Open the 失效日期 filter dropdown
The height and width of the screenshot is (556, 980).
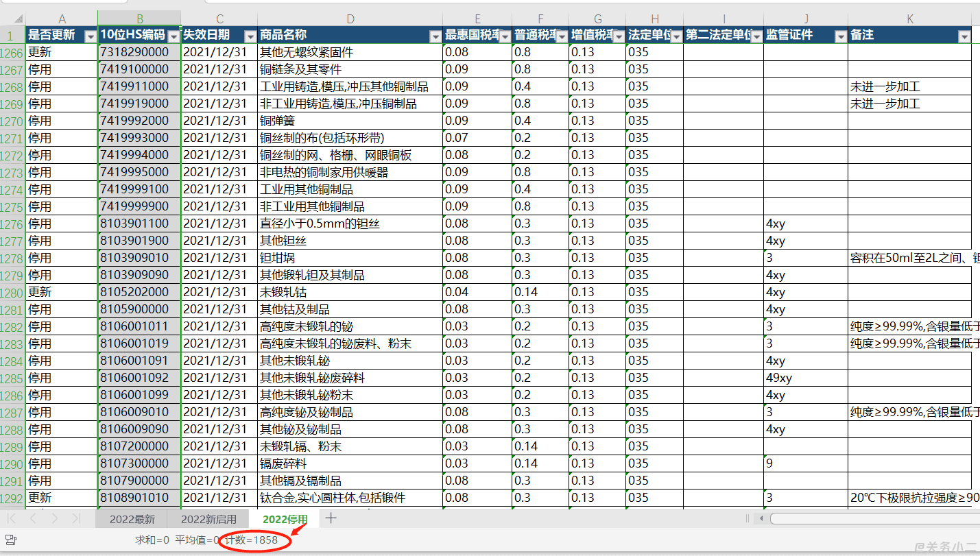tap(250, 36)
